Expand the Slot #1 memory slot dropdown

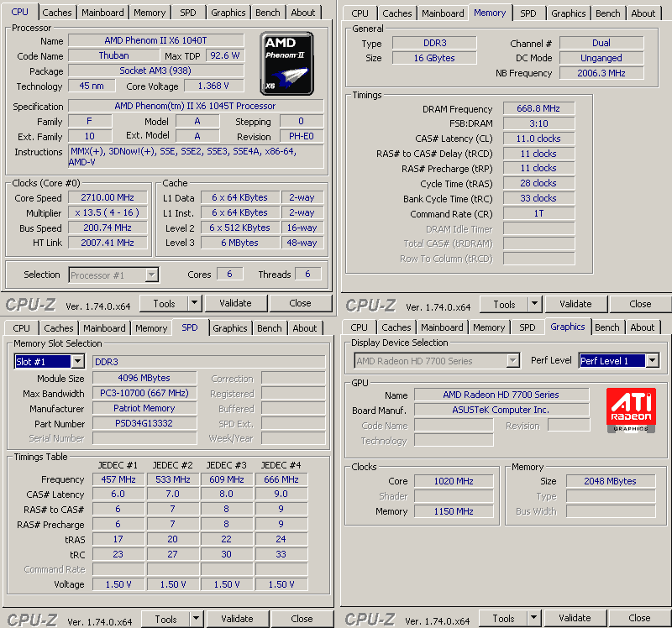click(x=77, y=362)
